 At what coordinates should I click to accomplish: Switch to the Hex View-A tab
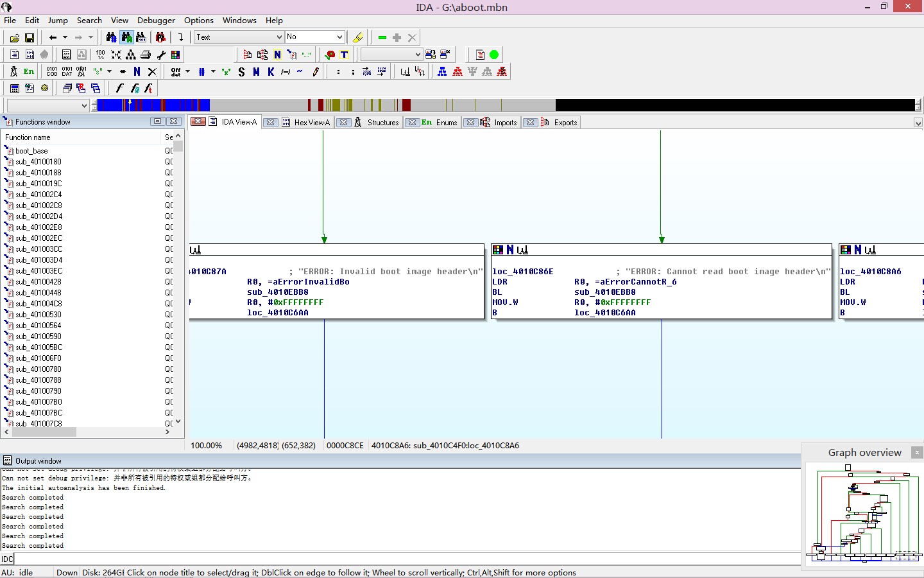pyautogui.click(x=311, y=123)
